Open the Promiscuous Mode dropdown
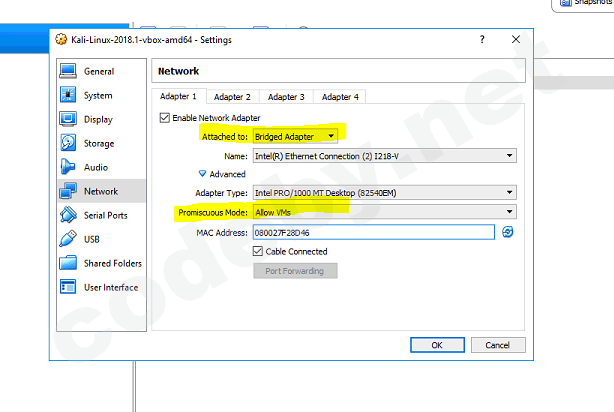Screen dimensions: 614x412 [x=385, y=212]
